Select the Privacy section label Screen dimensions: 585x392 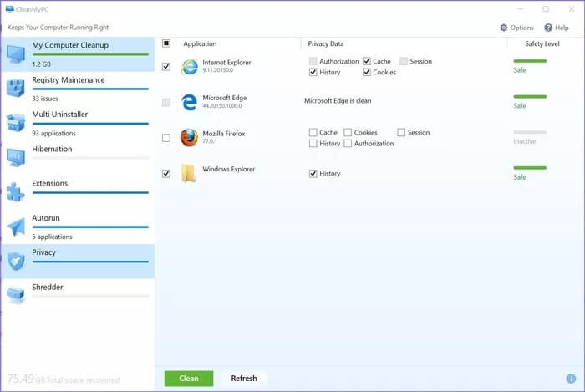click(x=43, y=252)
